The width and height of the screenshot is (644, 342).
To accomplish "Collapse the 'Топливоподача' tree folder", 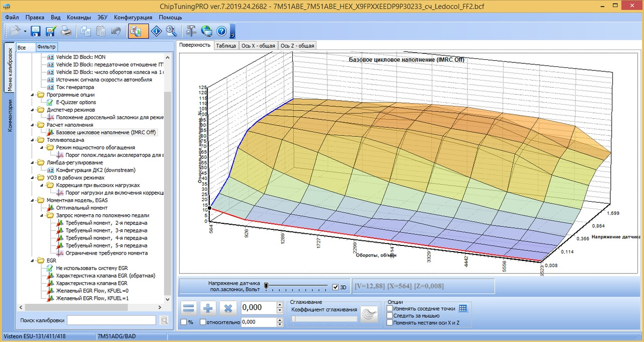I will click(x=33, y=140).
